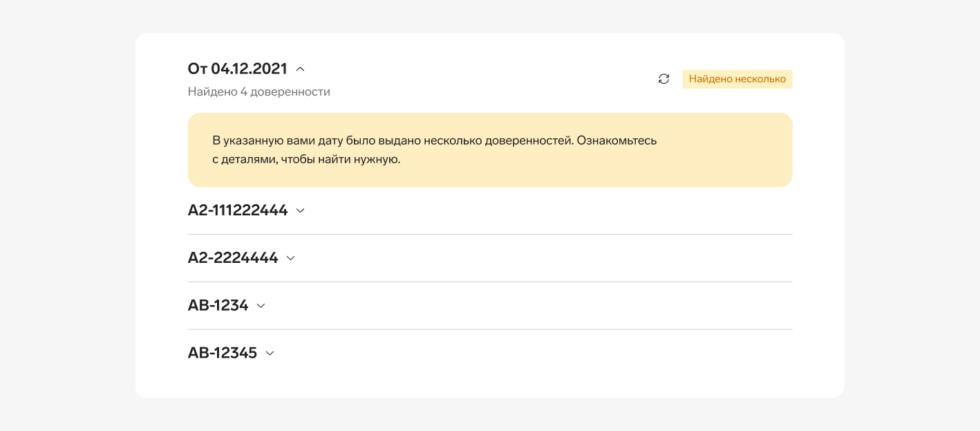Image resolution: width=980 pixels, height=431 pixels.
Task: Open the chevron next to AB-1234
Action: [261, 306]
